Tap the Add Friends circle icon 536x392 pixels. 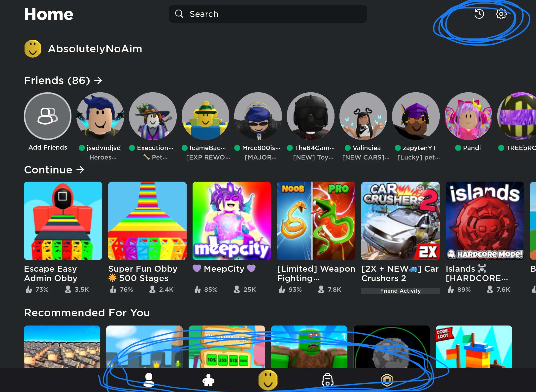coord(48,116)
